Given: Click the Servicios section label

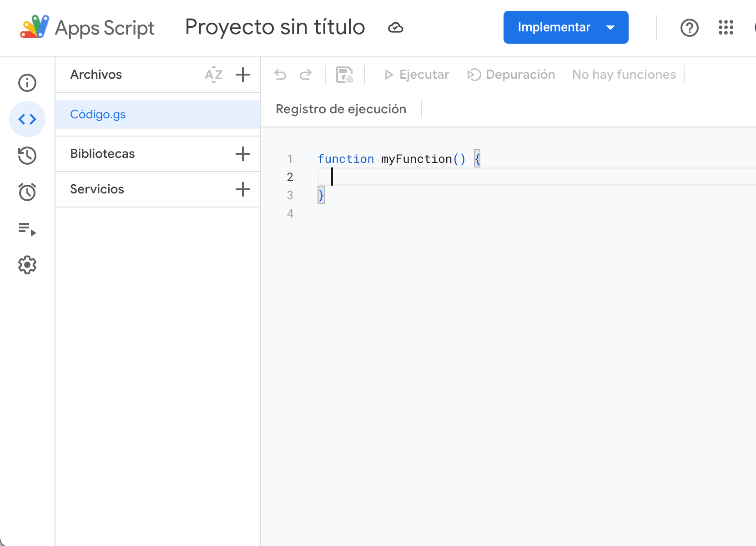Looking at the screenshot, I should point(97,189).
